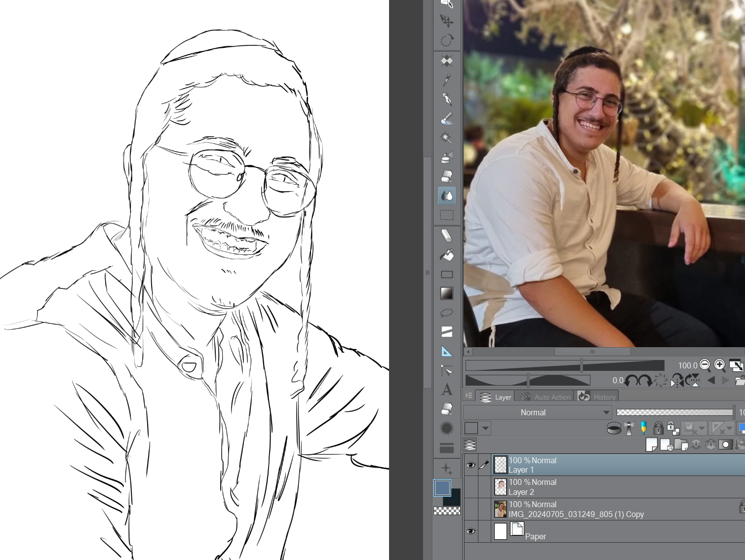745x560 pixels.
Task: Select the IMG_20240705 photo layer thumbnail
Action: (500, 509)
